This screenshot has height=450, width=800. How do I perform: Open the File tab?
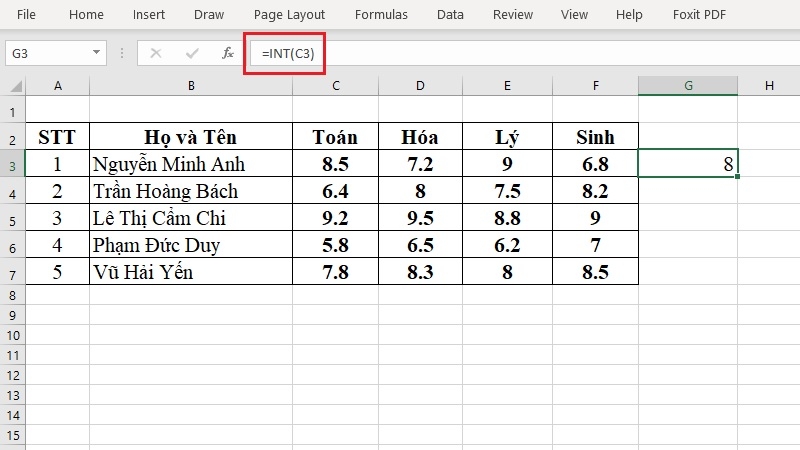[26, 15]
